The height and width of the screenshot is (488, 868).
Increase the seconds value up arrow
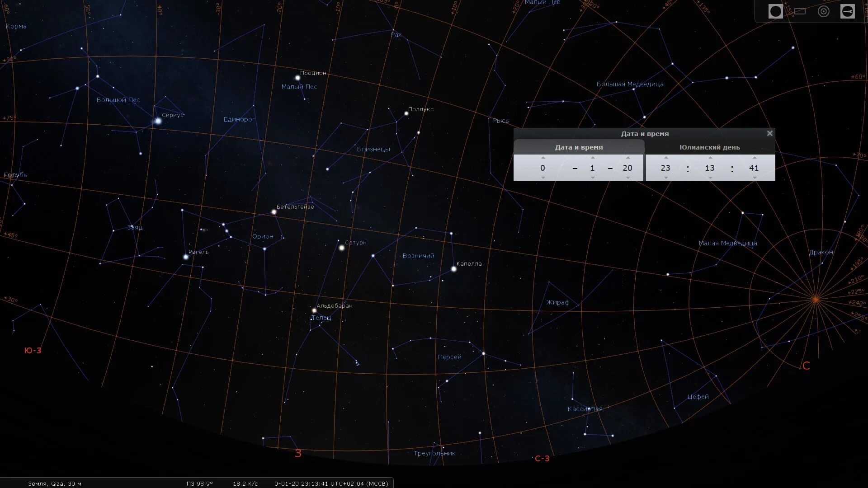coord(755,158)
